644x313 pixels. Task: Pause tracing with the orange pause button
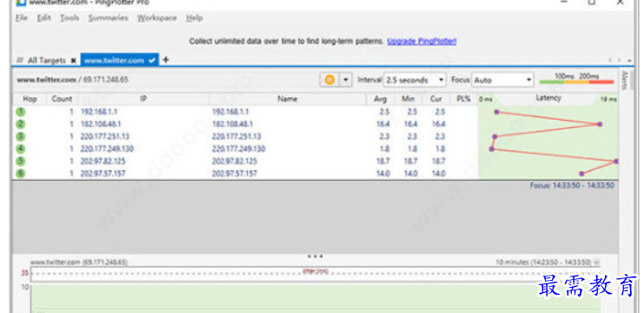click(x=329, y=80)
